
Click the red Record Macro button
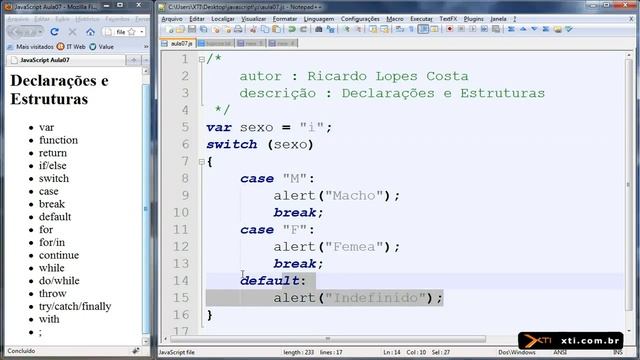point(449,29)
